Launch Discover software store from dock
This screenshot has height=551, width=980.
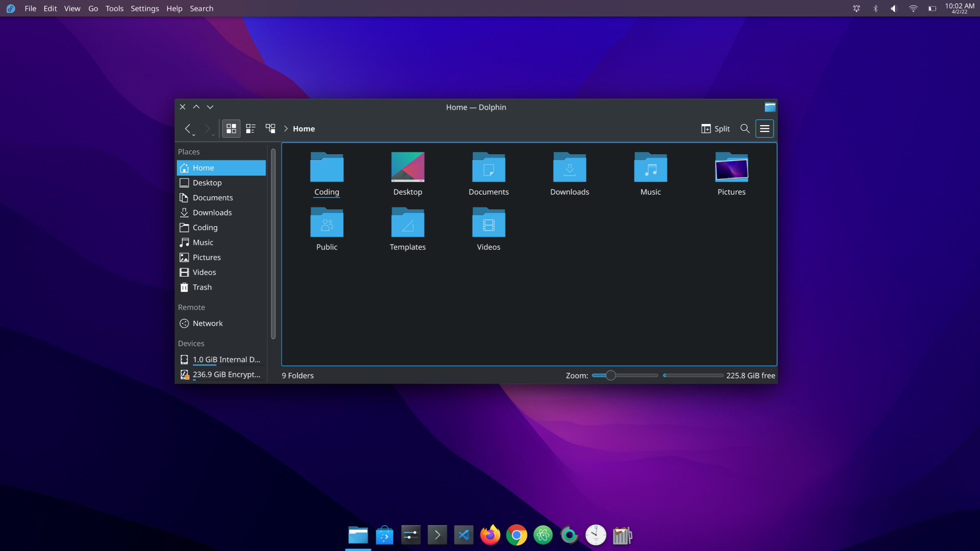[385, 535]
